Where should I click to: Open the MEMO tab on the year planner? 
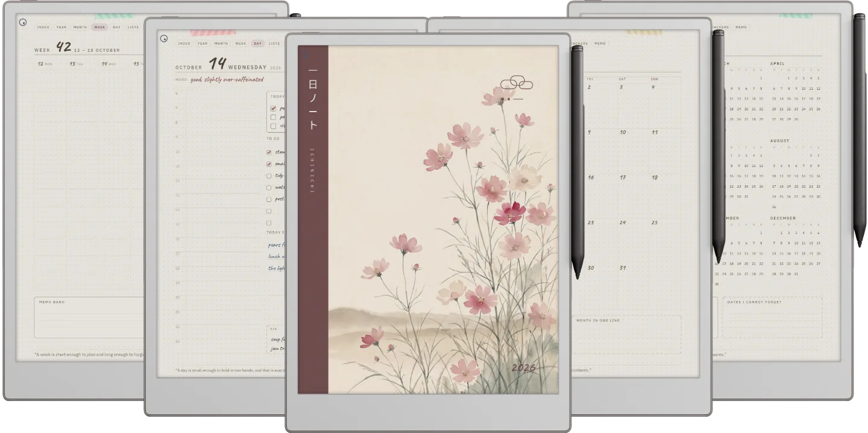click(x=741, y=27)
